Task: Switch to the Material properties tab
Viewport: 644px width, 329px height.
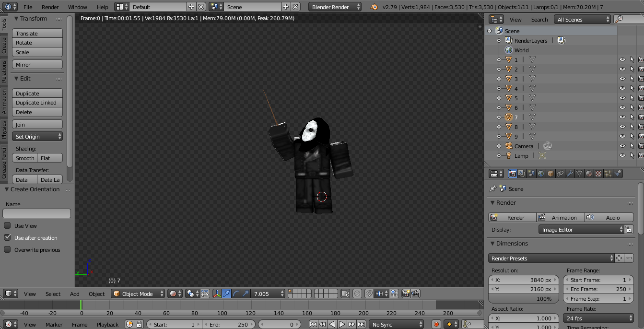Action: point(589,174)
